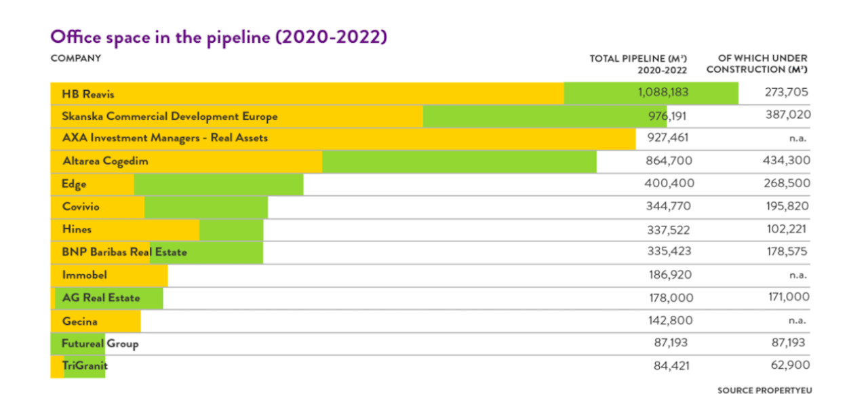Click the SOURCE PROPERTYEU credit text
The height and width of the screenshot is (394, 868).
pos(764,390)
